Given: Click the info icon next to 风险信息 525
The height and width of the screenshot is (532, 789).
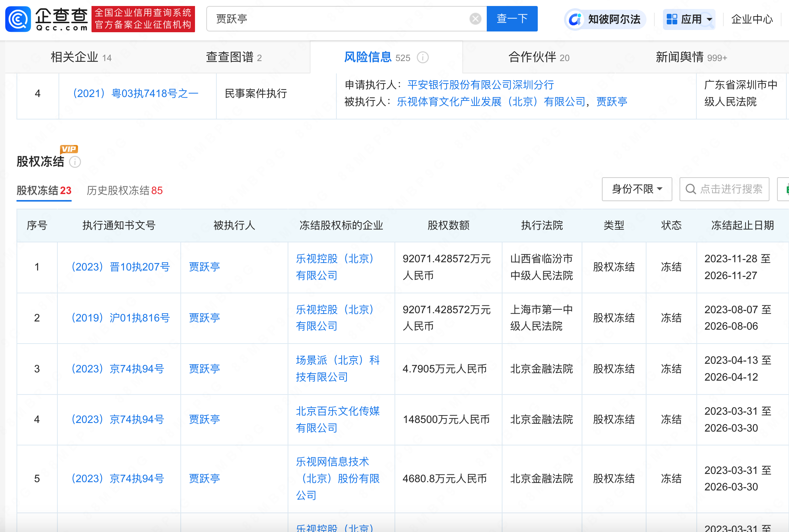Looking at the screenshot, I should pos(423,57).
